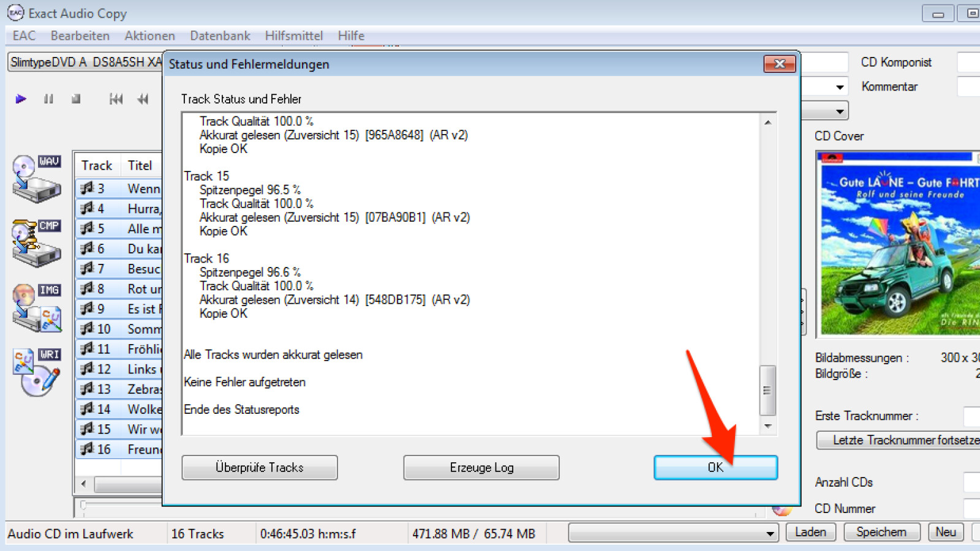Open the Aktionen menu
980x551 pixels.
pyautogui.click(x=149, y=36)
